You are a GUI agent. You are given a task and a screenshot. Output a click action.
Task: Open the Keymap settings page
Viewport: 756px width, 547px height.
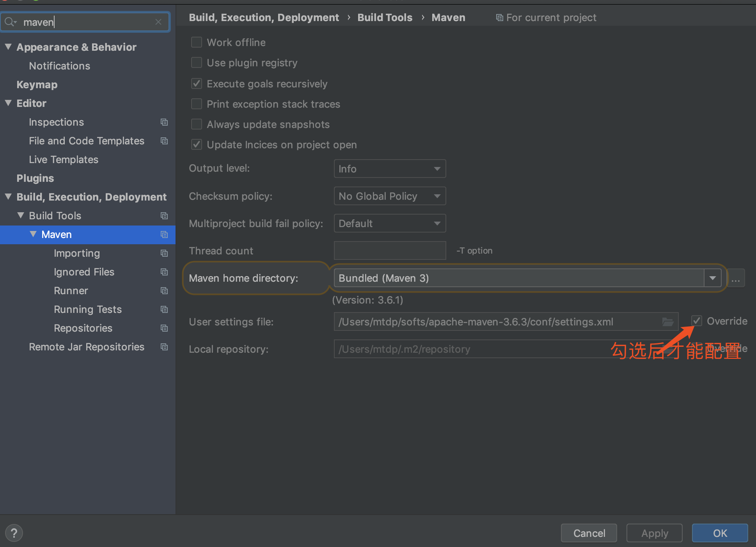[37, 85]
